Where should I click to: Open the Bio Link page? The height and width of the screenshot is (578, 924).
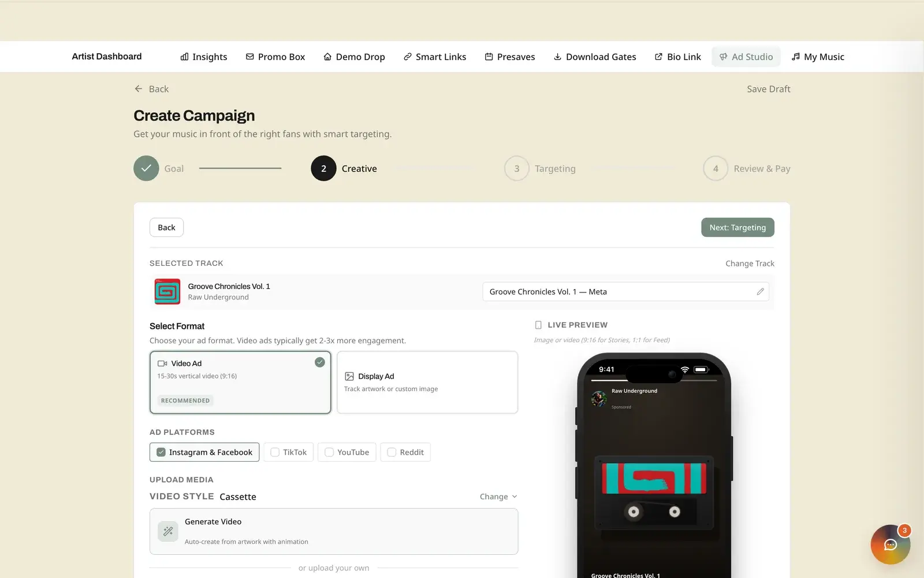coord(678,57)
